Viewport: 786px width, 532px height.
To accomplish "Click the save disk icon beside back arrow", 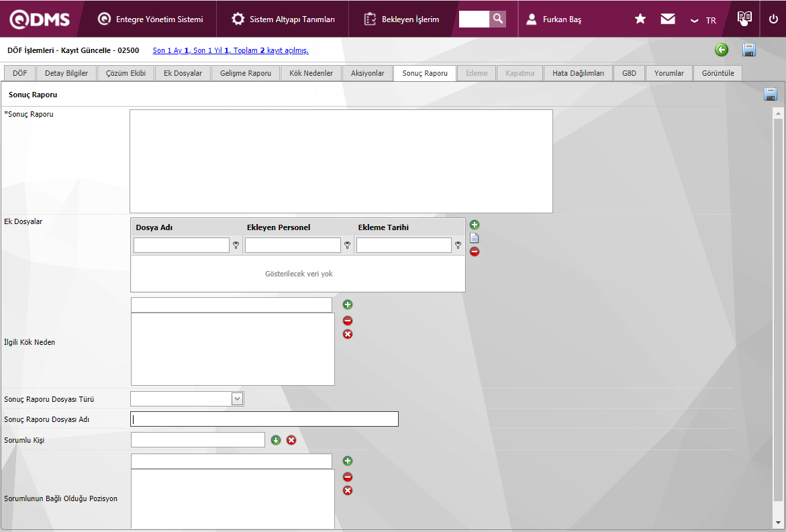I will (749, 50).
